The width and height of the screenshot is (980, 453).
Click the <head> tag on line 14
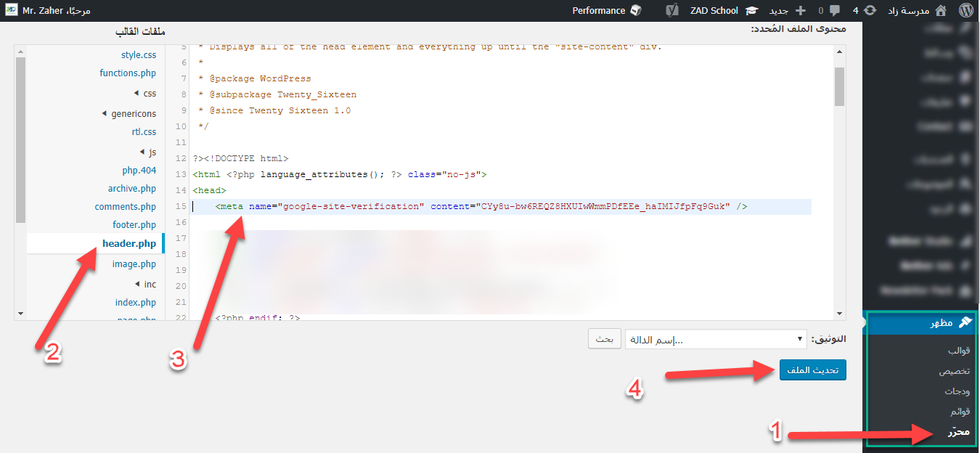pyautogui.click(x=210, y=190)
